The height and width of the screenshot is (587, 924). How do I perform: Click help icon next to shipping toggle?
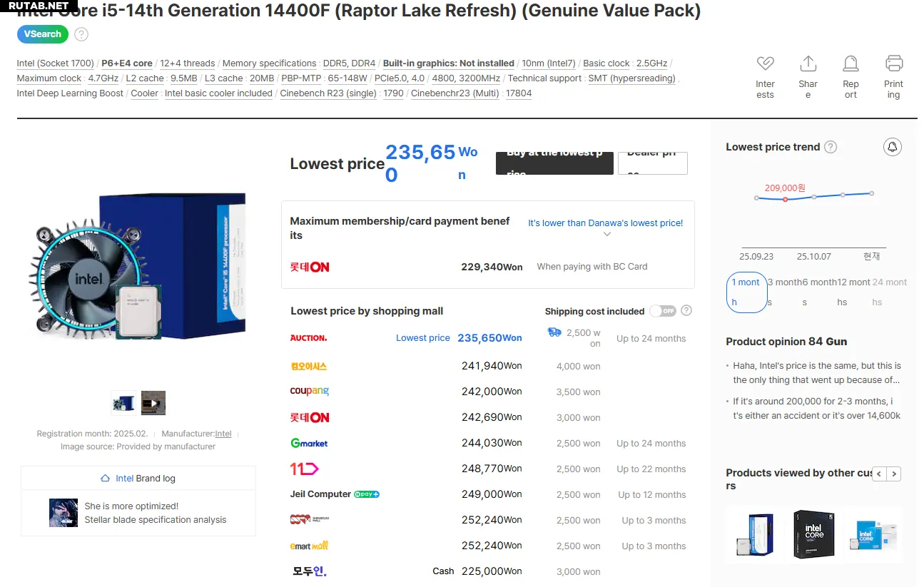tap(686, 311)
